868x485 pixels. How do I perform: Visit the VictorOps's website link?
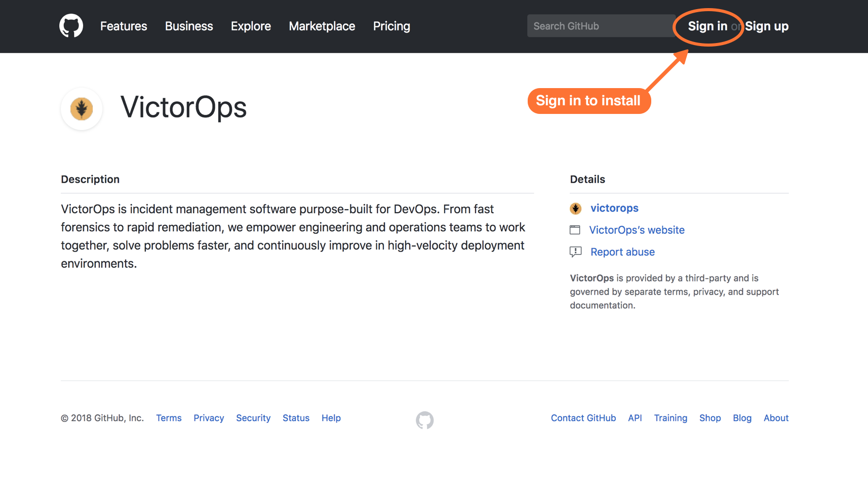coord(636,230)
